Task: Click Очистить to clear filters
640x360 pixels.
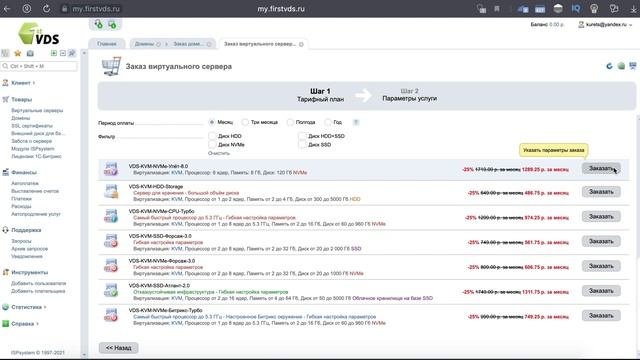Action: [x=219, y=153]
